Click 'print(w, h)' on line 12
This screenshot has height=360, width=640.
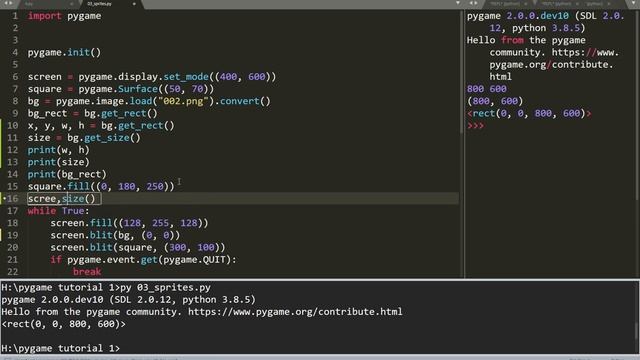[x=58, y=150]
